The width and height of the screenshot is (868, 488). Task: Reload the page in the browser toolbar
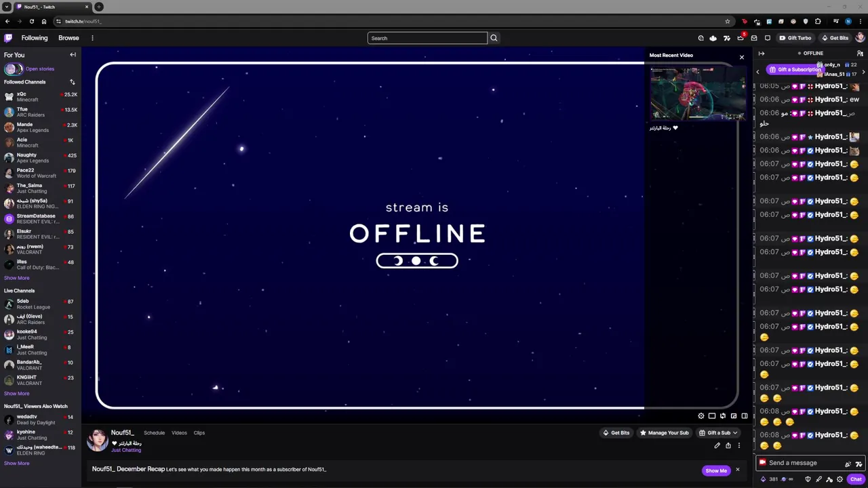[32, 22]
